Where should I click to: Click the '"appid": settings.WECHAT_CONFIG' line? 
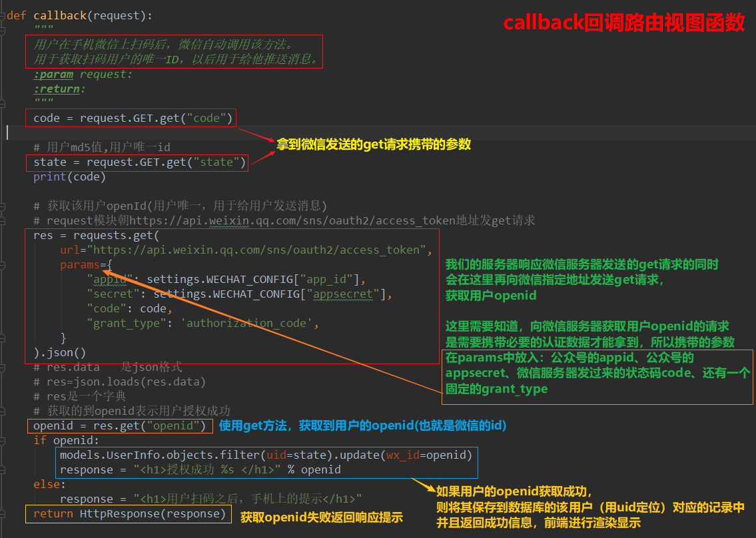click(226, 280)
